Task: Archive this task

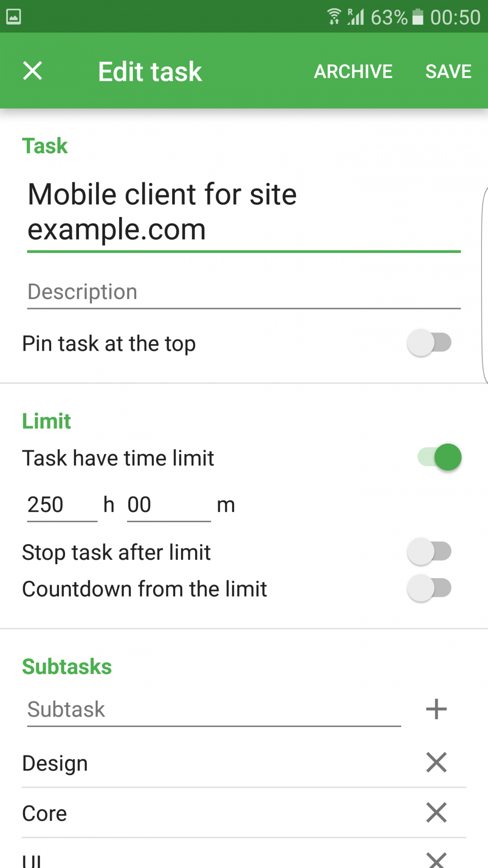Action: click(x=353, y=72)
